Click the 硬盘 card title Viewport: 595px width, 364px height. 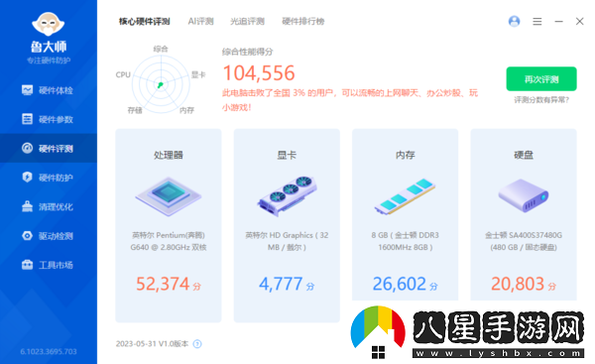524,155
